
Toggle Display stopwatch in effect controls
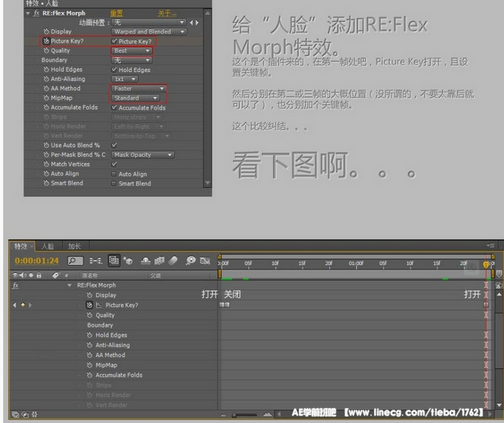click(46, 31)
